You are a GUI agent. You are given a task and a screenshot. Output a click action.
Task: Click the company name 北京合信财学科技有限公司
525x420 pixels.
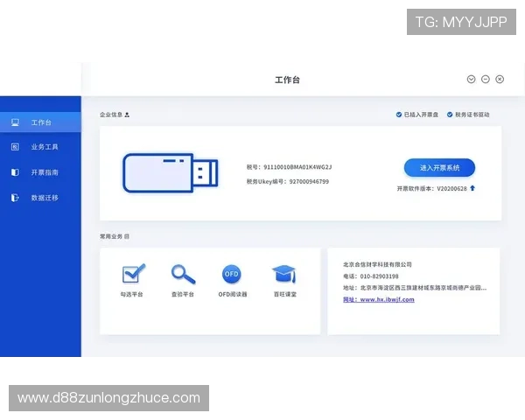377,264
